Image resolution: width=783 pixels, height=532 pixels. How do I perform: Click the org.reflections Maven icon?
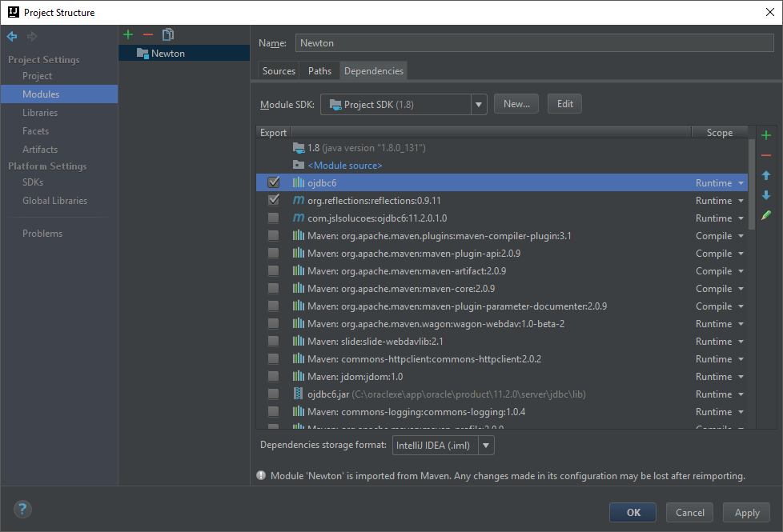coord(298,200)
